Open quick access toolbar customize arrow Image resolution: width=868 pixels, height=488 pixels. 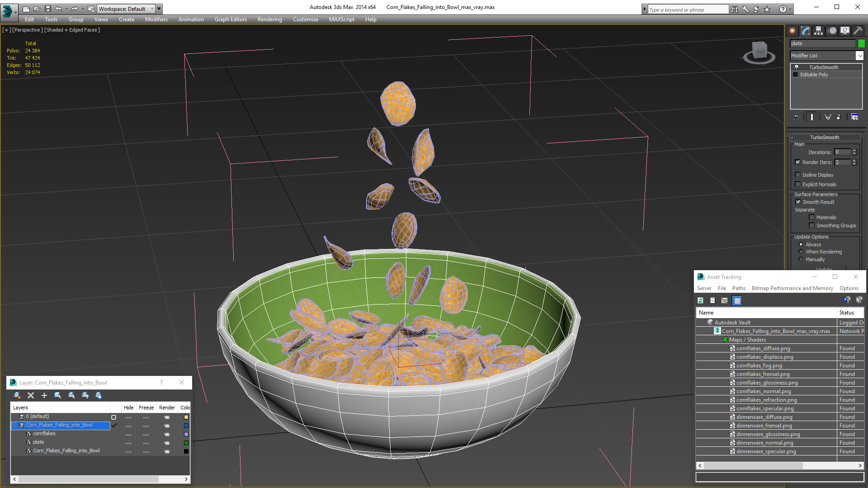click(159, 9)
